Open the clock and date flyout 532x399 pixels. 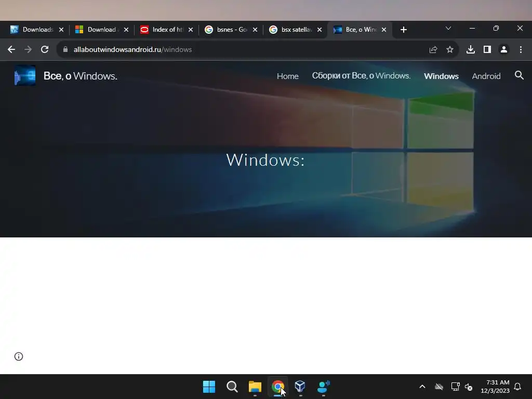(x=495, y=387)
